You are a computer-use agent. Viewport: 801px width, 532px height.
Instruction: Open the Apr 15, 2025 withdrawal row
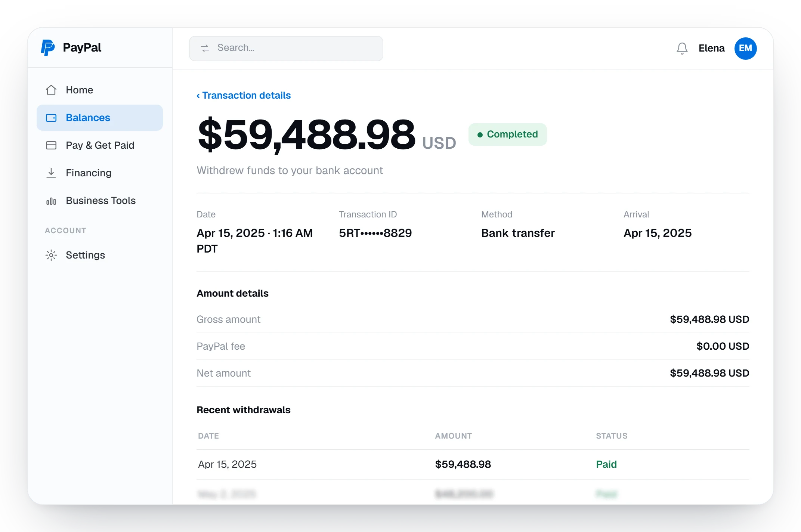click(x=473, y=464)
